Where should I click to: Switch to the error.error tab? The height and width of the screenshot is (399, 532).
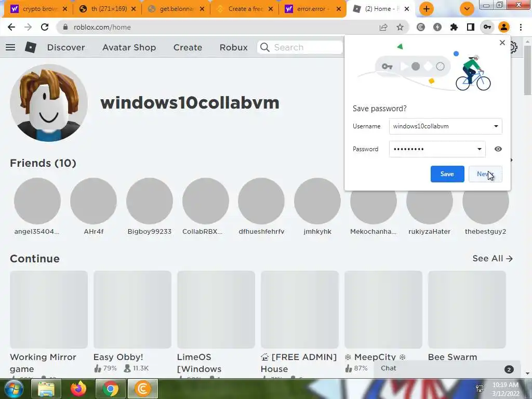coord(313,9)
